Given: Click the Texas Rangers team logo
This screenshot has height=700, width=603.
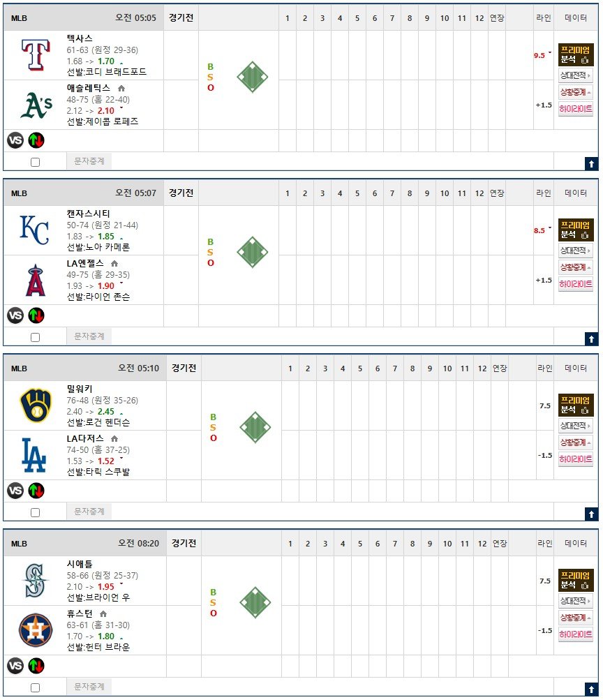Looking at the screenshot, I should pyautogui.click(x=36, y=55).
